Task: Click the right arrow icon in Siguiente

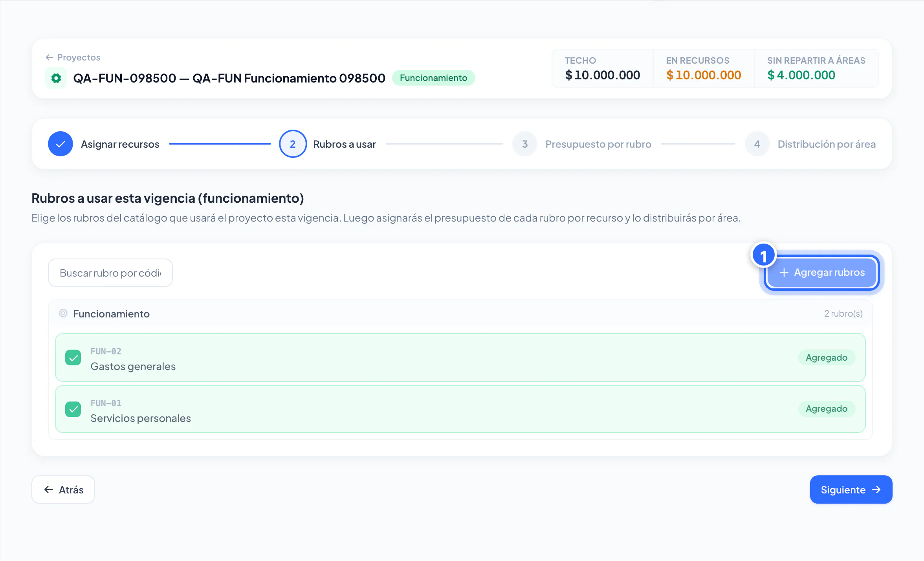Action: (x=876, y=489)
